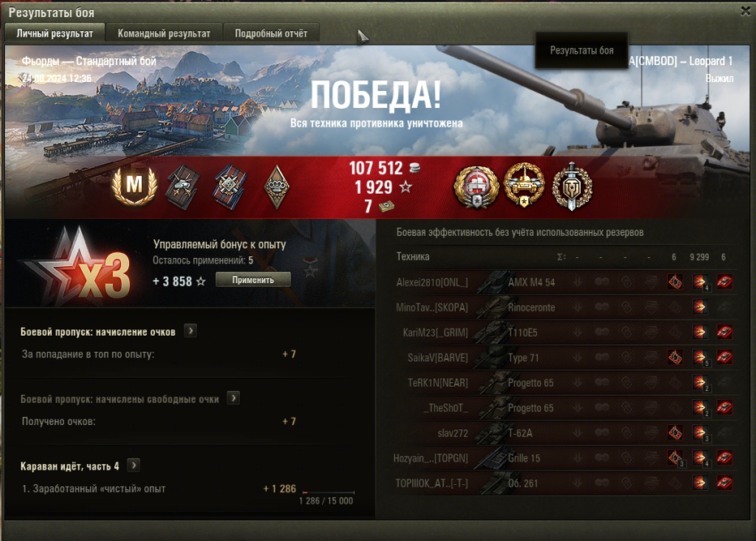
Task: Click the crossed-guns ribbon icon
Action: click(x=230, y=187)
